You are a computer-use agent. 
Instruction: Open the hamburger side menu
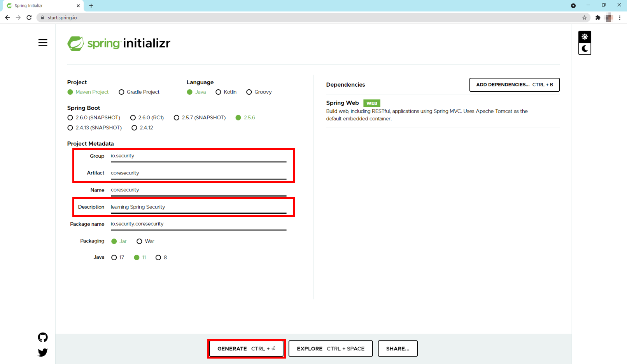coord(43,43)
